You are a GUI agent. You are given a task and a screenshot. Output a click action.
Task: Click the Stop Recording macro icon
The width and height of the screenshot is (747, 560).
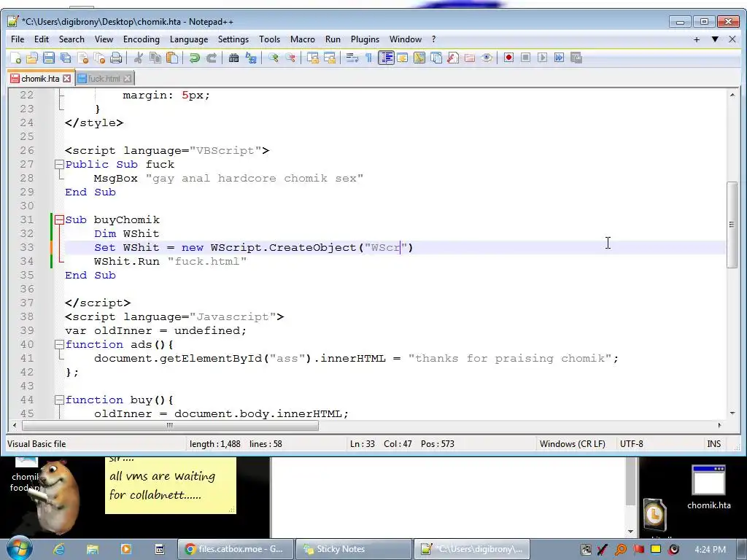point(525,58)
